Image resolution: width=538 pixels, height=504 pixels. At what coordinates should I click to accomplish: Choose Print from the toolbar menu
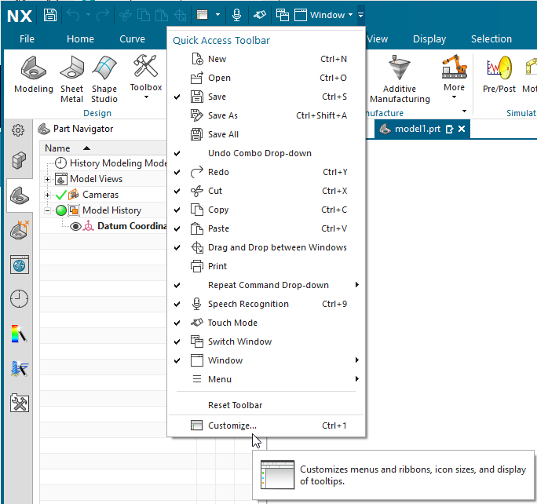(x=266, y=266)
